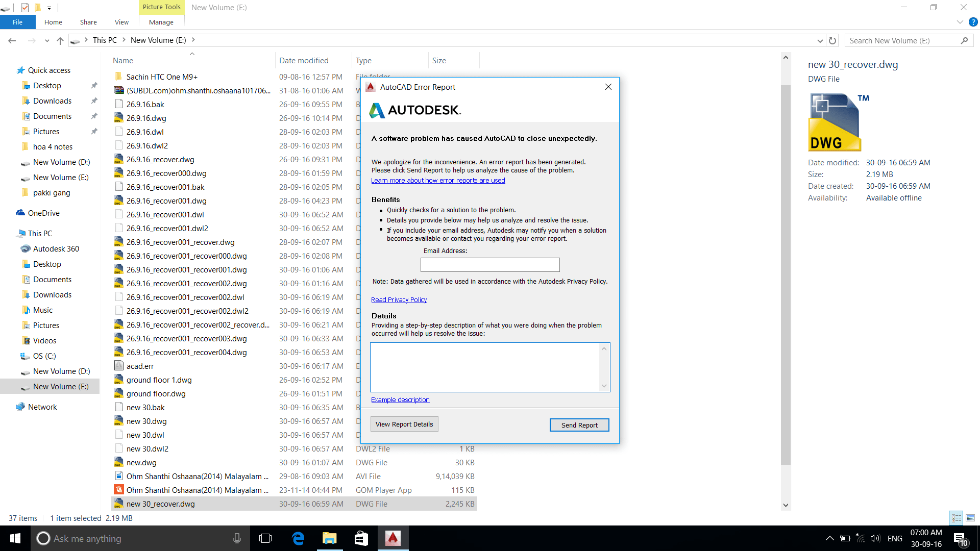Refresh the New Volume (E:) folder view

pyautogui.click(x=832, y=41)
